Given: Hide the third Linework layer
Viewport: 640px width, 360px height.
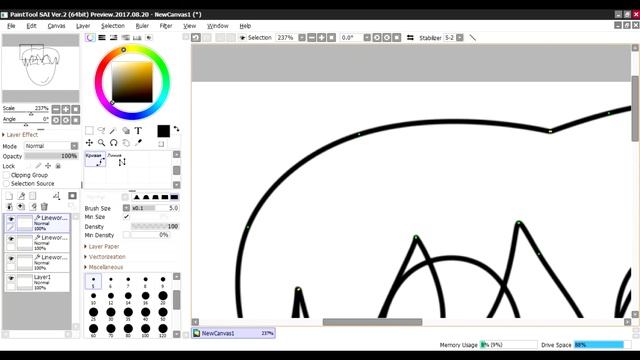Looking at the screenshot, I should [11, 258].
